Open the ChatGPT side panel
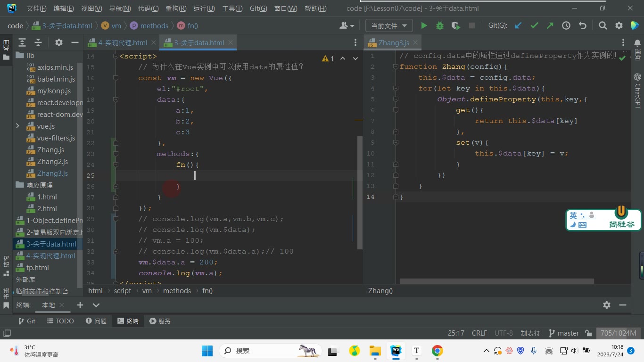 click(x=637, y=91)
